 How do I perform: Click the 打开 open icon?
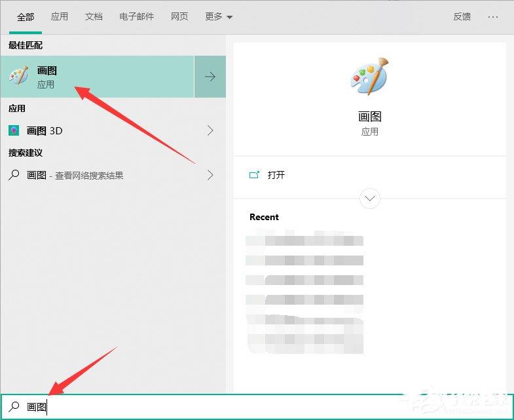pos(254,175)
